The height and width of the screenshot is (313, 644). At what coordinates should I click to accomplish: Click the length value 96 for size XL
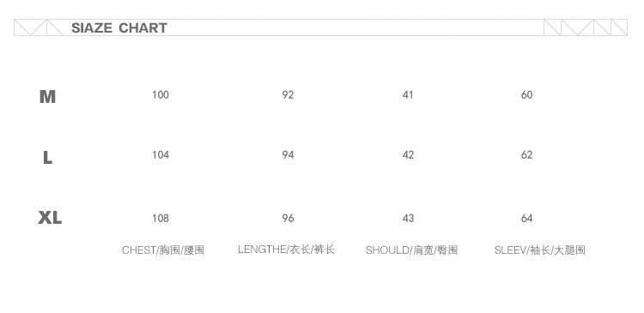[x=288, y=218]
